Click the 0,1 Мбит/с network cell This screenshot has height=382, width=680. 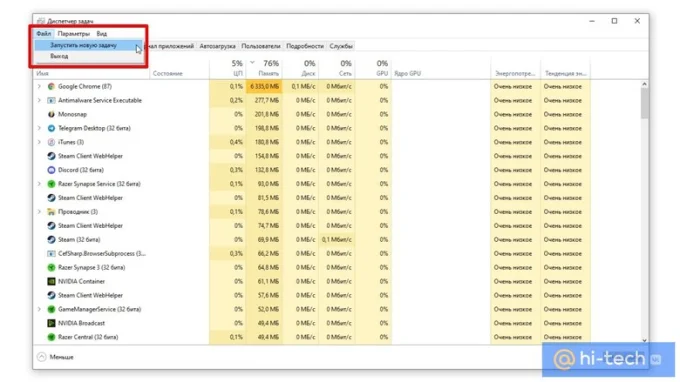pyautogui.click(x=337, y=239)
